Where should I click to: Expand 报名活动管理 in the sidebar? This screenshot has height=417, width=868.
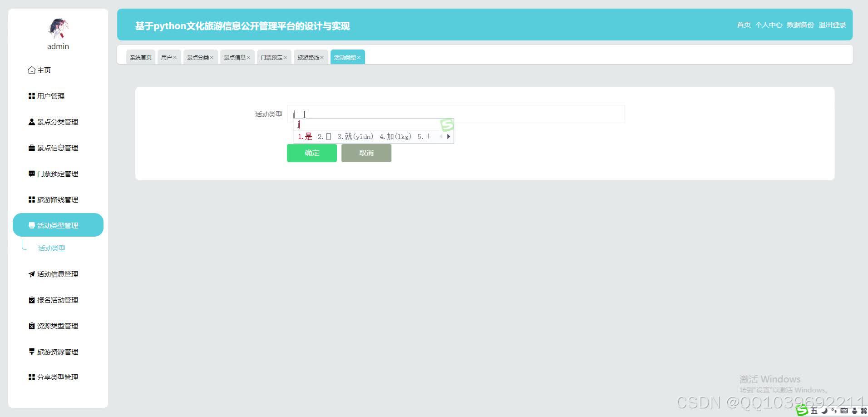[x=58, y=300]
